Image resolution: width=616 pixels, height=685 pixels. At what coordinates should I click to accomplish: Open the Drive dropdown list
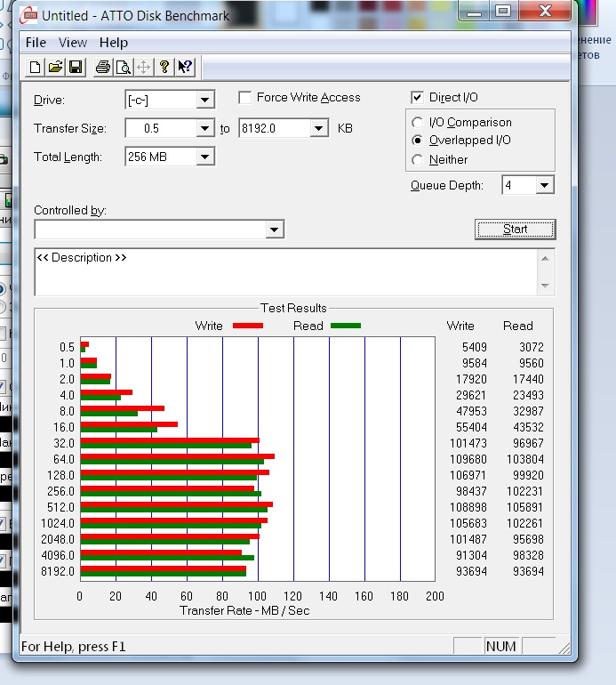[x=204, y=100]
